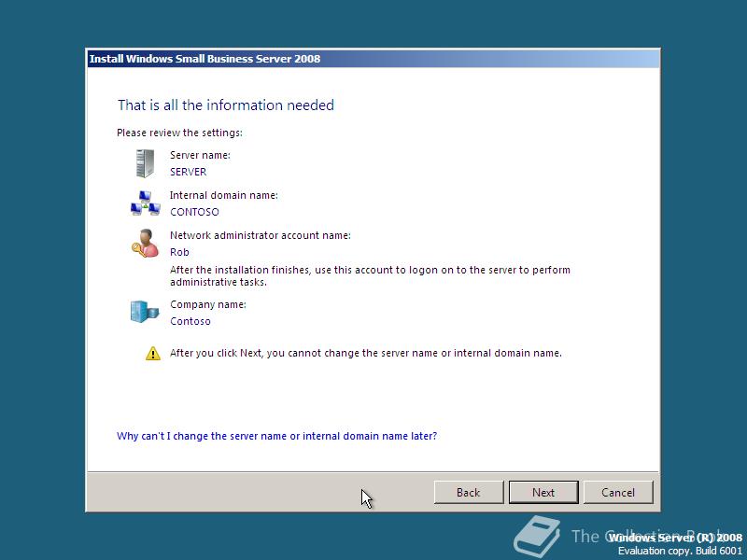Click the networked computers icon beside Internal domain name
The image size is (747, 560).
point(146,203)
